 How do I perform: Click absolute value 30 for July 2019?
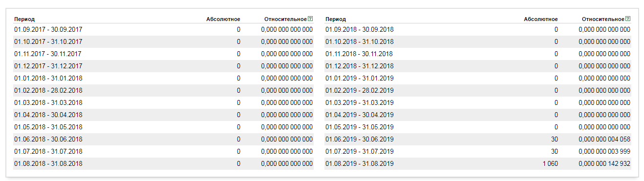554,151
